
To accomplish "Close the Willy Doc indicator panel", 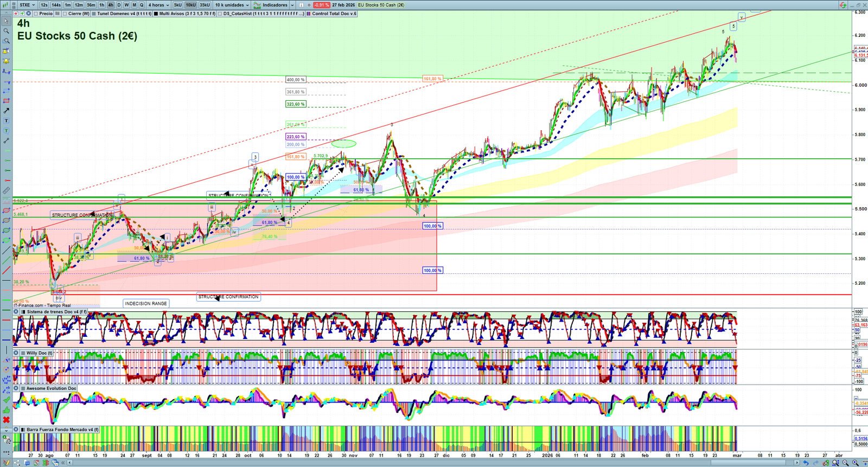I will pos(16,353).
